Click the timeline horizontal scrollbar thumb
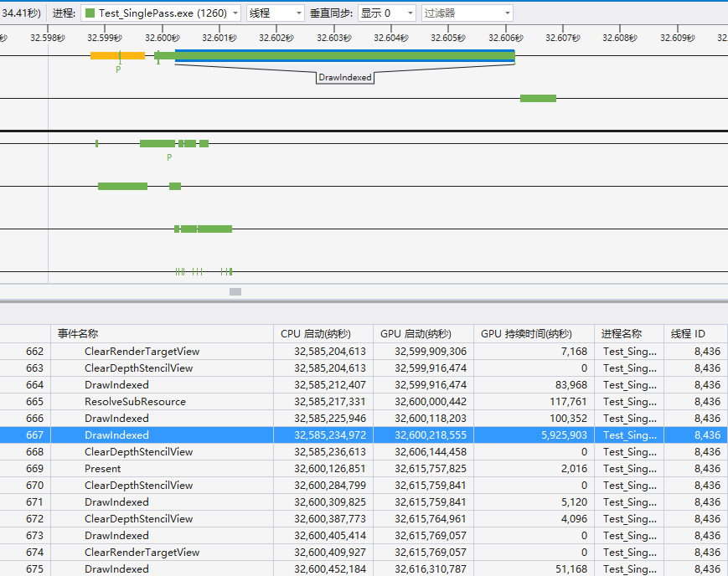The height and width of the screenshot is (576, 728). (x=235, y=291)
